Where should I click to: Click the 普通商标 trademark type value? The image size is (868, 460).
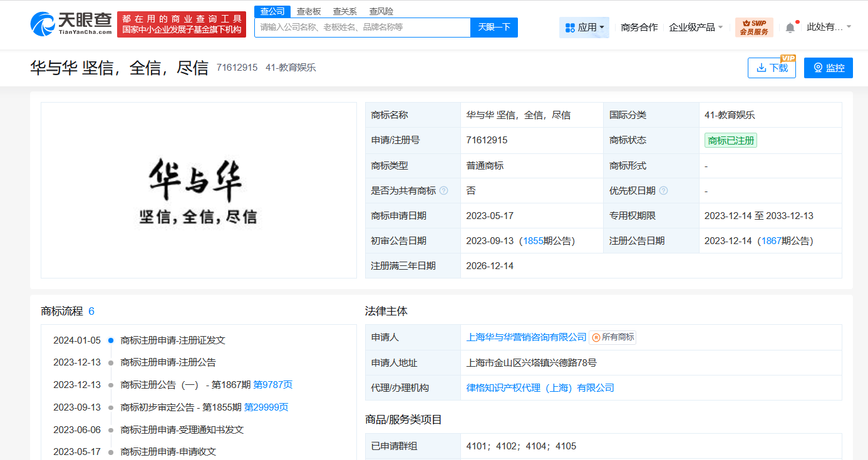485,165
